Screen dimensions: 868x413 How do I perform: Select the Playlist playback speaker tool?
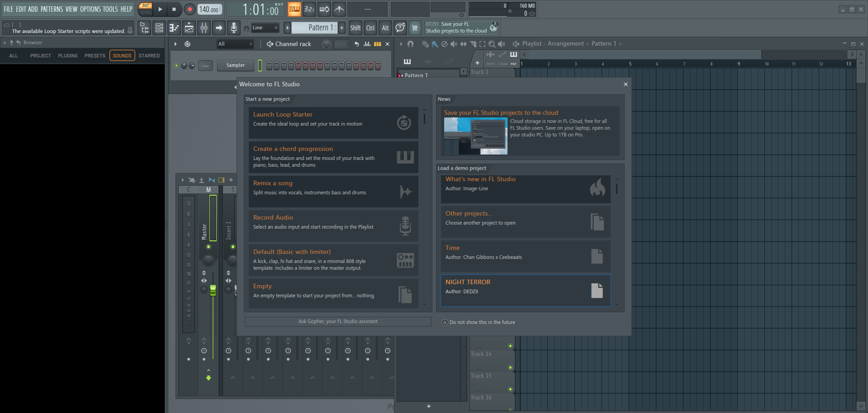501,44
